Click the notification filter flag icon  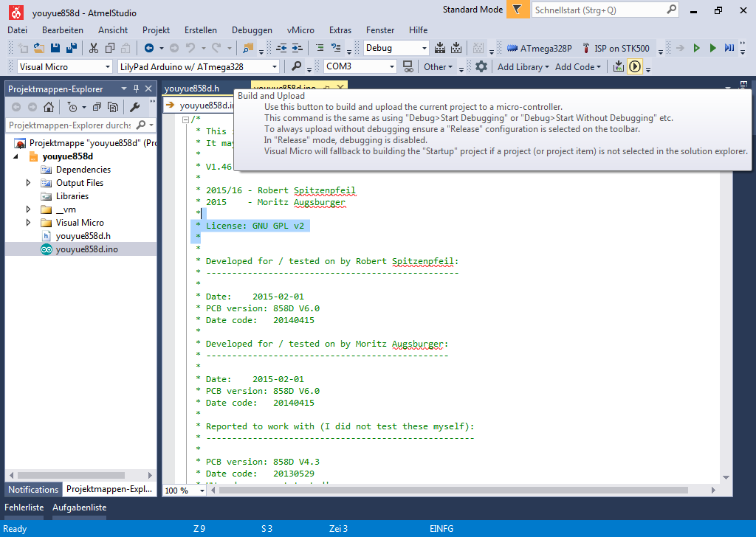[x=518, y=10]
